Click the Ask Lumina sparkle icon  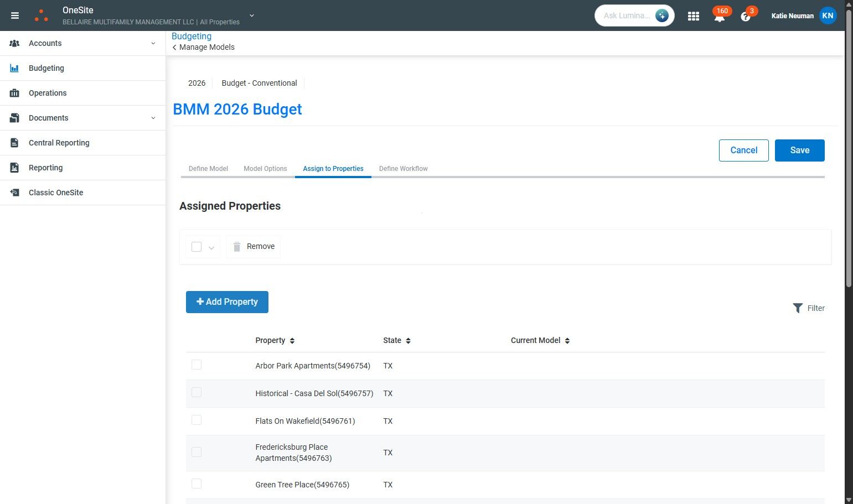click(x=661, y=15)
